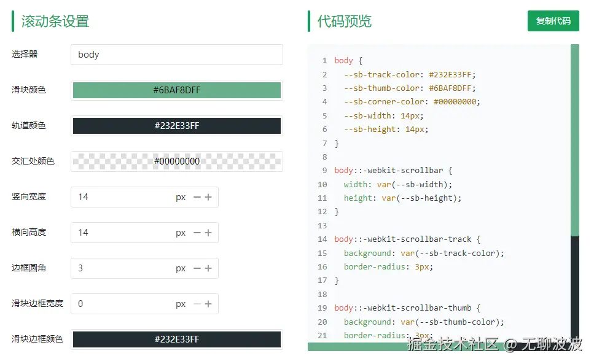
Task: Click the green vertical scrollbar thumb in code preview
Action: (575, 140)
